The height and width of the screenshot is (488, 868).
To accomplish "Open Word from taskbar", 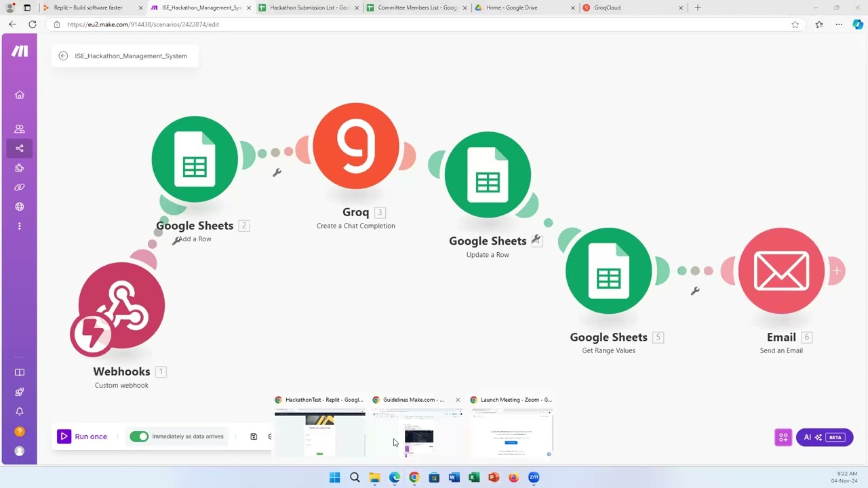I will click(x=454, y=478).
